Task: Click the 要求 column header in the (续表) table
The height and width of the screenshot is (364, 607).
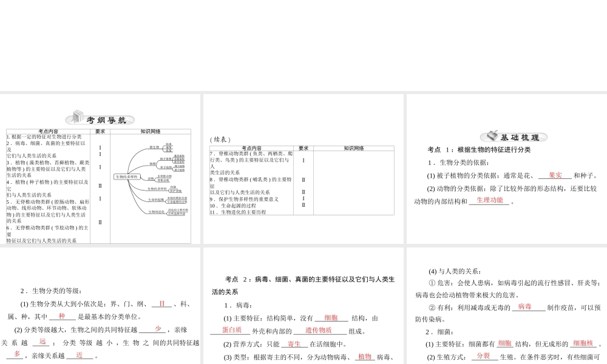Action: click(303, 148)
